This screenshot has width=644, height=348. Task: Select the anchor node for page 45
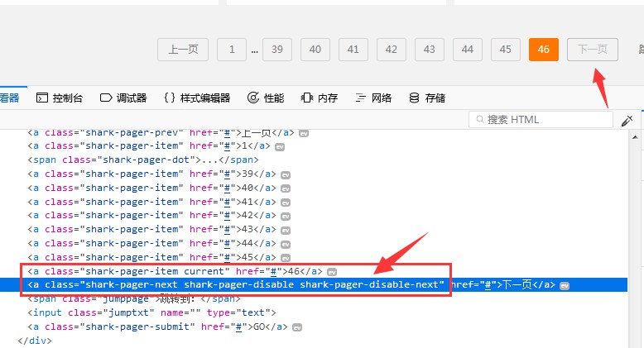(x=151, y=257)
